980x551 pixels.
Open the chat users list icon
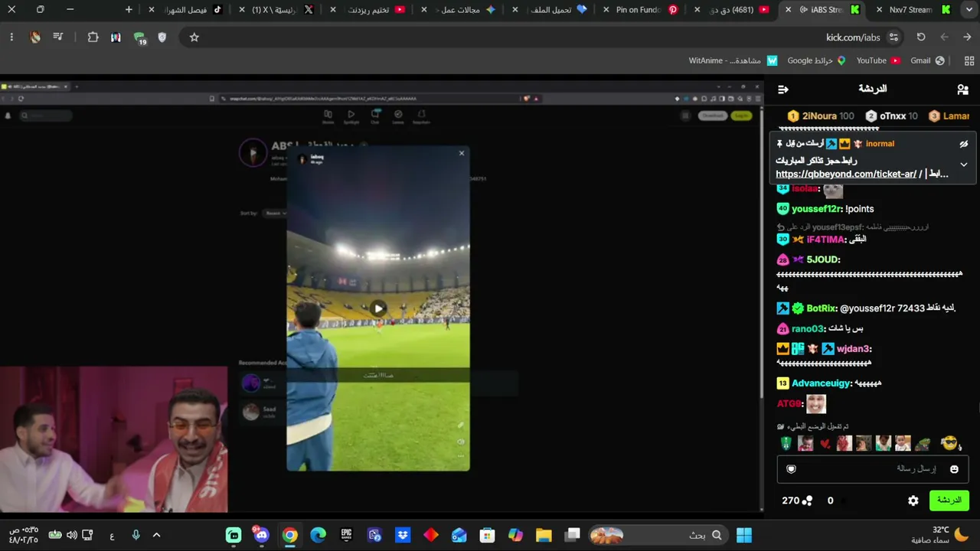pos(962,90)
